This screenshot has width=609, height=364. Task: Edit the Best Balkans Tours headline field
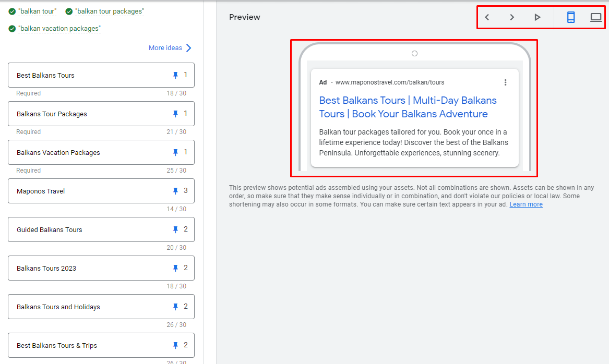[x=101, y=75]
